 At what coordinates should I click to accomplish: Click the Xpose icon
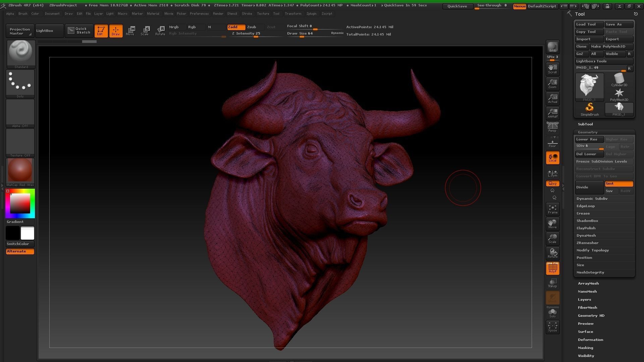pos(552,327)
